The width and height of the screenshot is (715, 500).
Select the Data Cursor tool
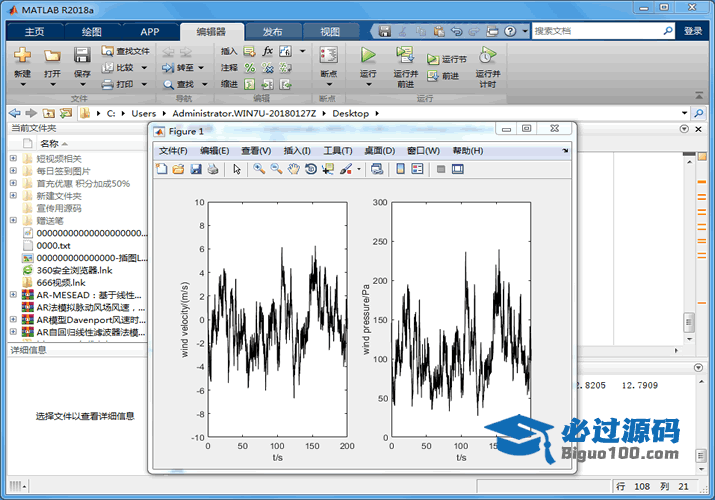coord(328,169)
